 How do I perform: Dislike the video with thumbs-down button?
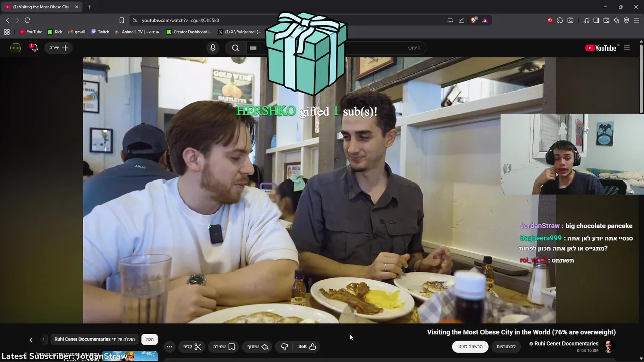(284, 347)
